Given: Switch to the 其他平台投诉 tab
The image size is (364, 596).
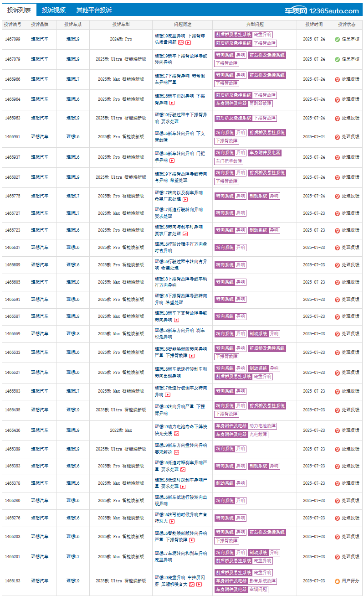Looking at the screenshot, I should pos(94,10).
